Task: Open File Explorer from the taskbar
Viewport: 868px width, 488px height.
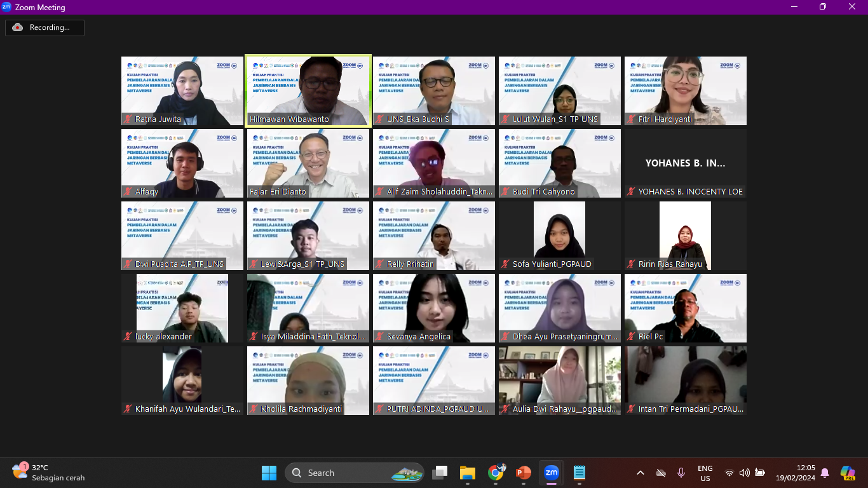Action: pos(468,473)
